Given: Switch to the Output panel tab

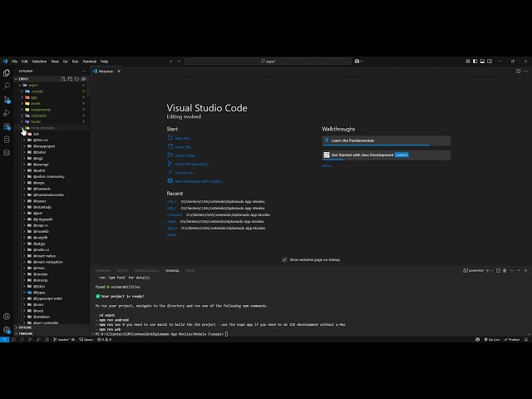Looking at the screenshot, I should [x=122, y=270].
